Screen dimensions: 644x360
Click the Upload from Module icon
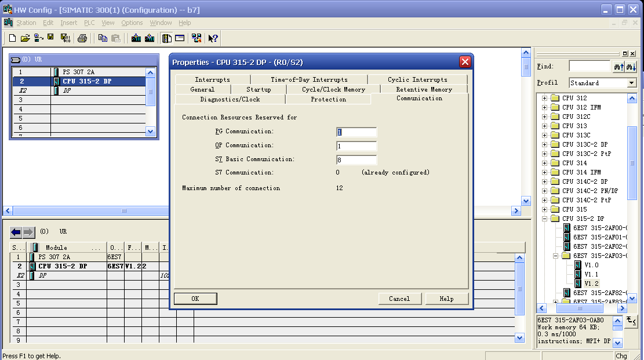(150, 38)
